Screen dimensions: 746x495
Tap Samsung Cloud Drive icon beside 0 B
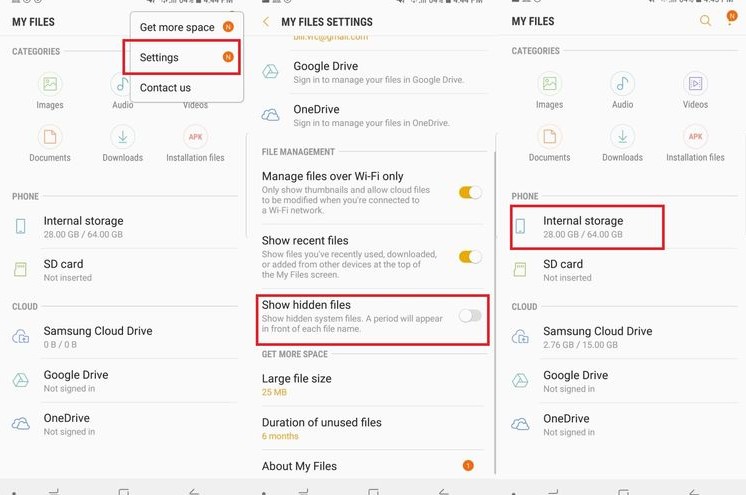20,337
